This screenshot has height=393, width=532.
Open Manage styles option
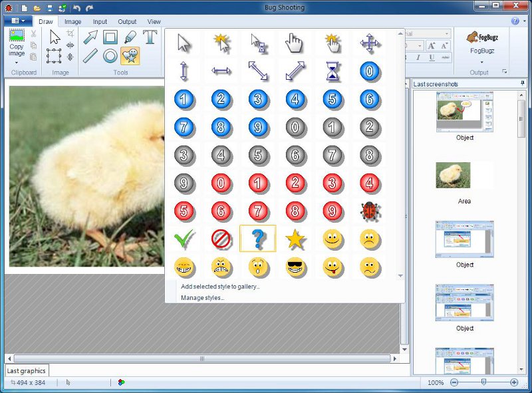click(x=202, y=298)
